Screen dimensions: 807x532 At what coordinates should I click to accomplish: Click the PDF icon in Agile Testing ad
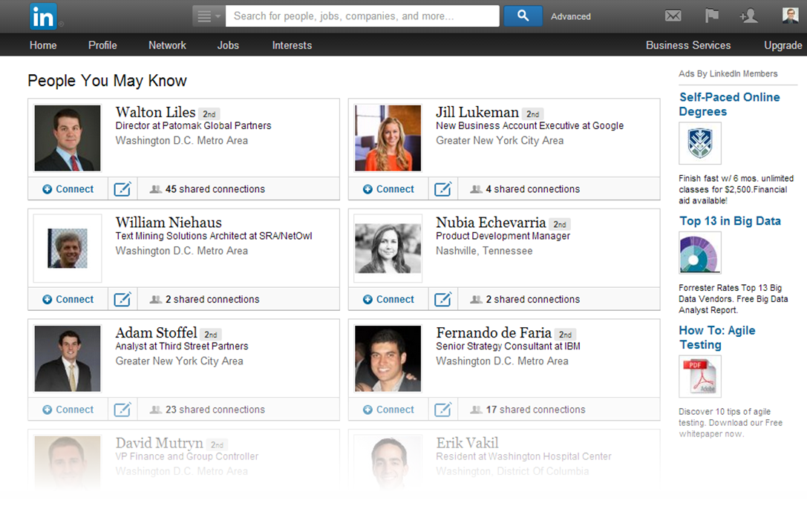point(699,376)
